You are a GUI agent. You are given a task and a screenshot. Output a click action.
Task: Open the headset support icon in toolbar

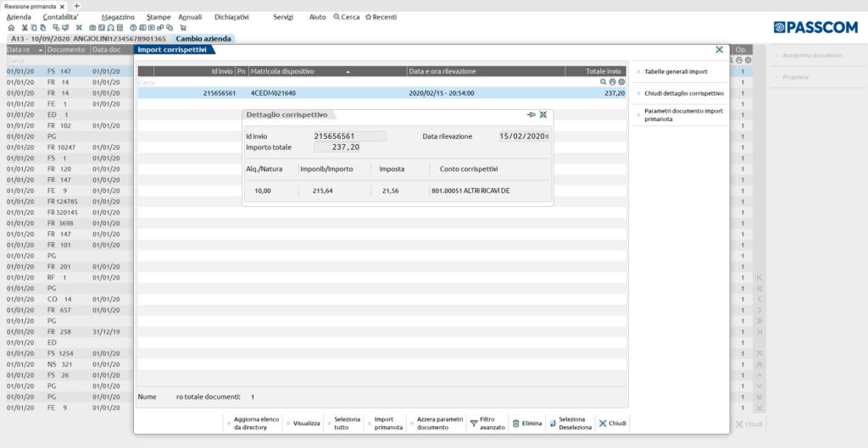[x=111, y=28]
